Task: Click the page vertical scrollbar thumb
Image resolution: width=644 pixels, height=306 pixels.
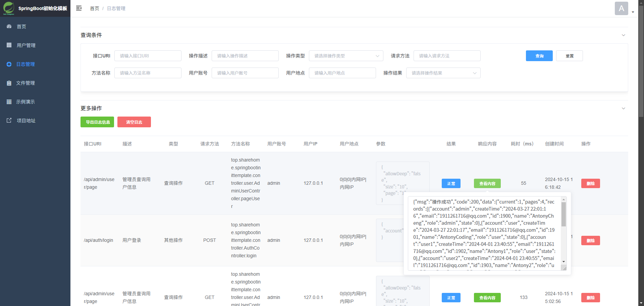Action: point(641,61)
